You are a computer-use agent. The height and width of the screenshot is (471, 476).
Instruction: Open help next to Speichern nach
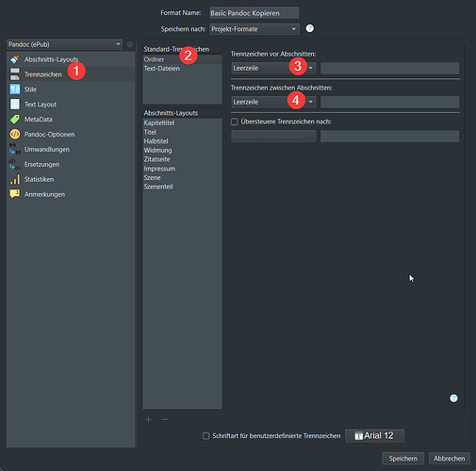coord(310,28)
